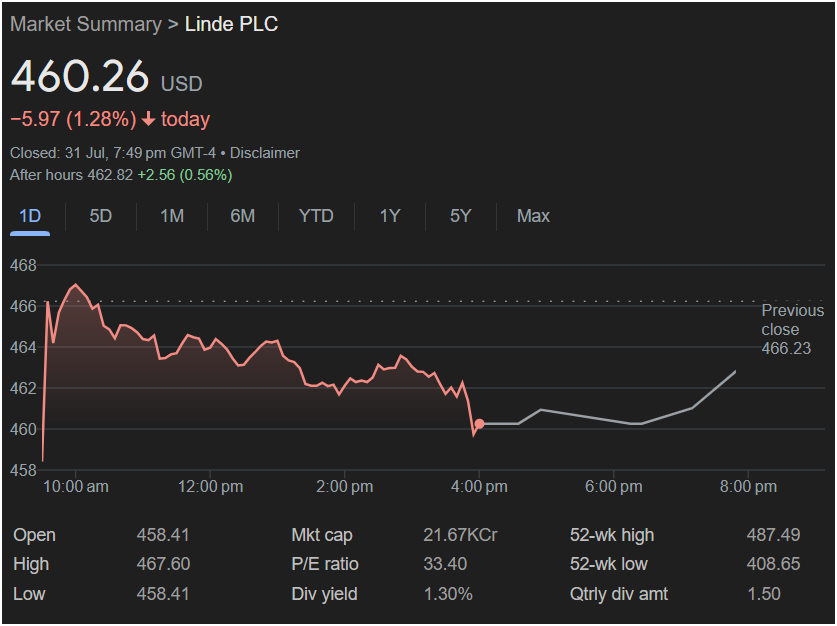The image size is (837, 626).
Task: Open the Disclaimer link
Action: 265,153
